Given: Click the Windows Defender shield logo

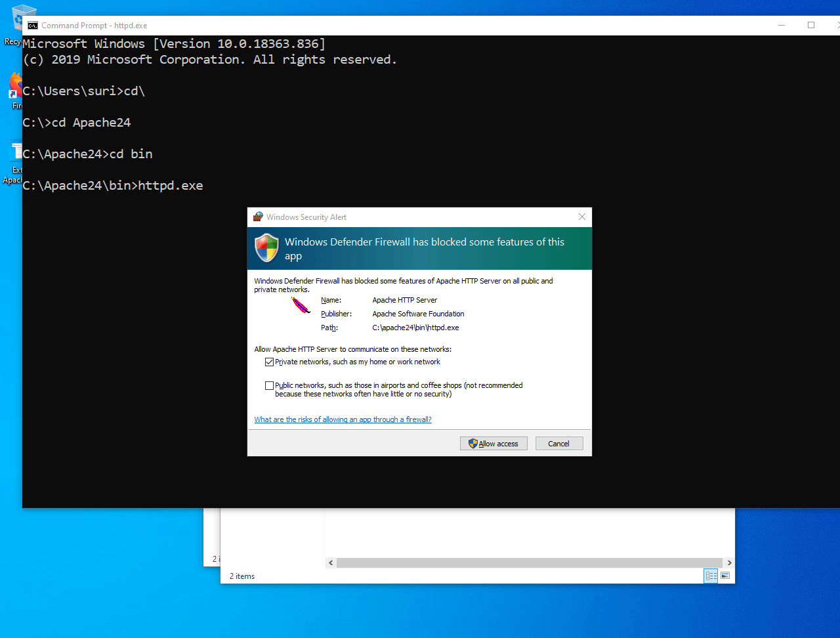Looking at the screenshot, I should [x=266, y=248].
